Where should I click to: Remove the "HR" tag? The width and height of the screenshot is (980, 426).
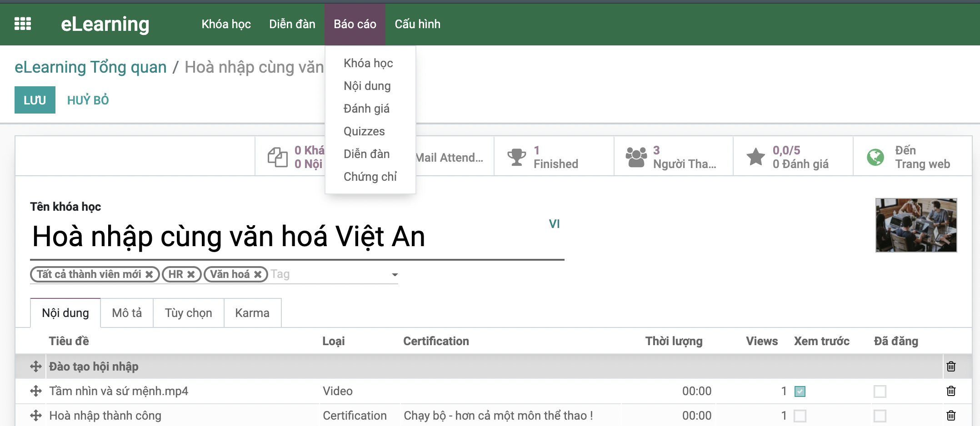click(192, 274)
